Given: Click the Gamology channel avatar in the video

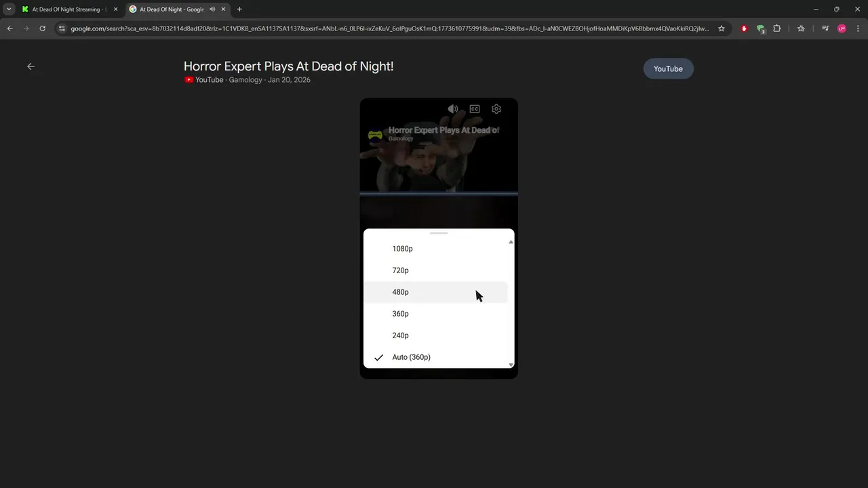Looking at the screenshot, I should 375,135.
